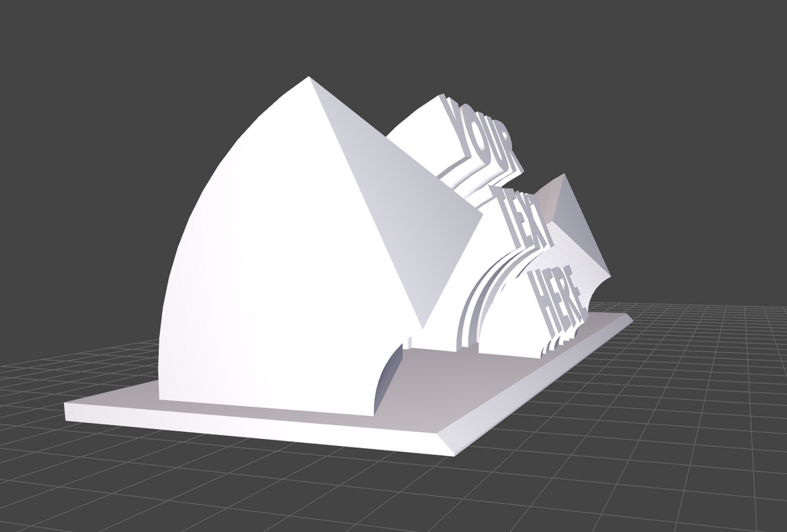Click the embossed "TEXT" word on the model
This screenshot has height=532, width=787.
[x=522, y=219]
